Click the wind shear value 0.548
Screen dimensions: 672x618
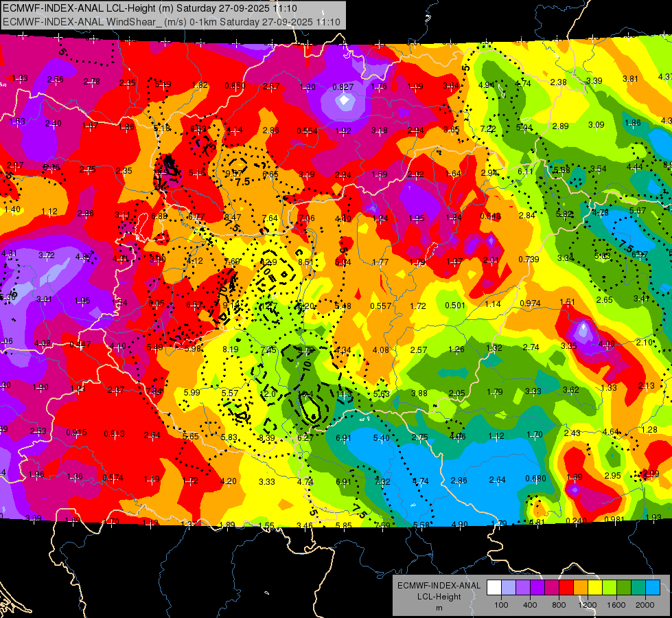tap(491, 216)
